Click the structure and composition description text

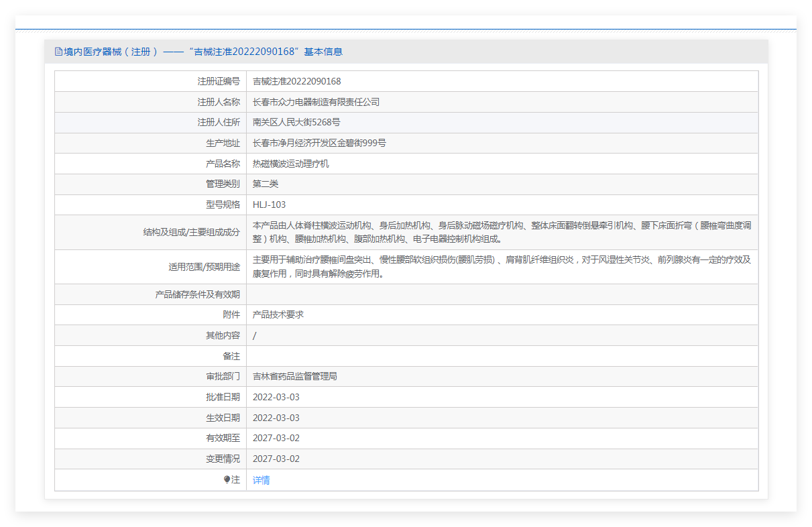point(501,232)
